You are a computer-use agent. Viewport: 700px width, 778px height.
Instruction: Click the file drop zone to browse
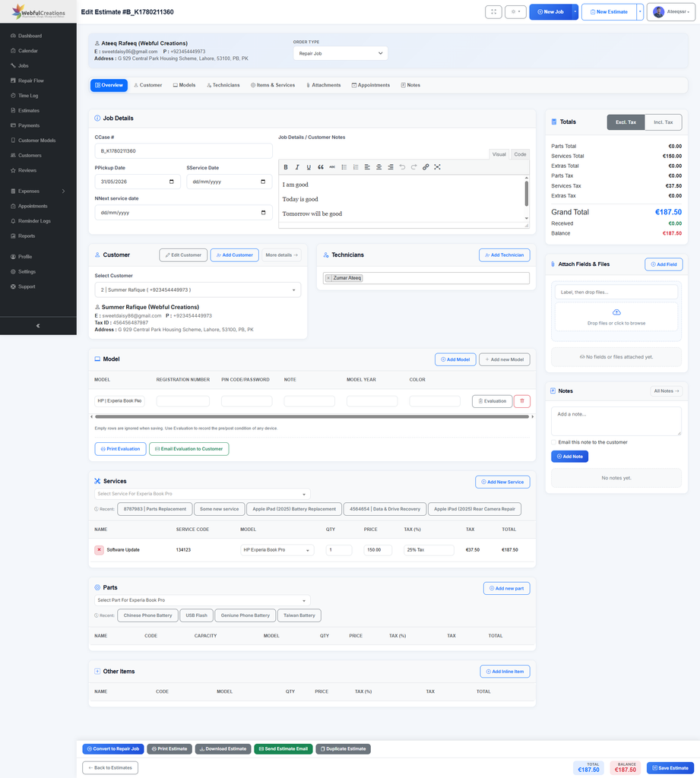click(616, 317)
